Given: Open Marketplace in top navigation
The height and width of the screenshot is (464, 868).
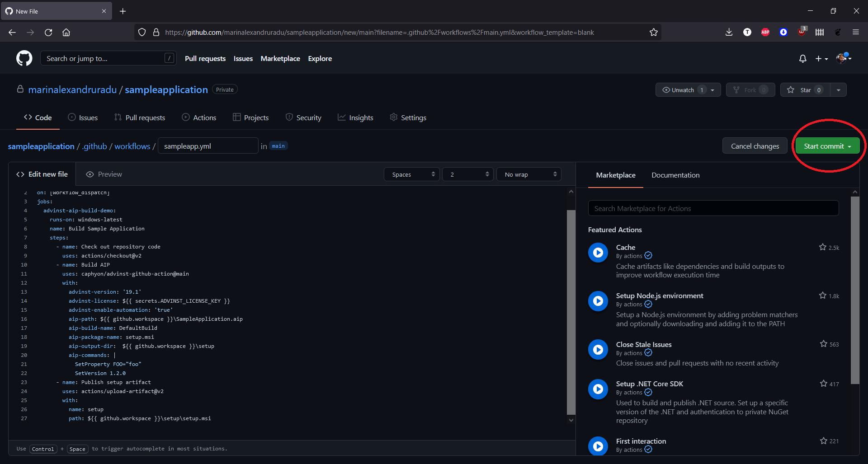Looking at the screenshot, I should [x=280, y=59].
